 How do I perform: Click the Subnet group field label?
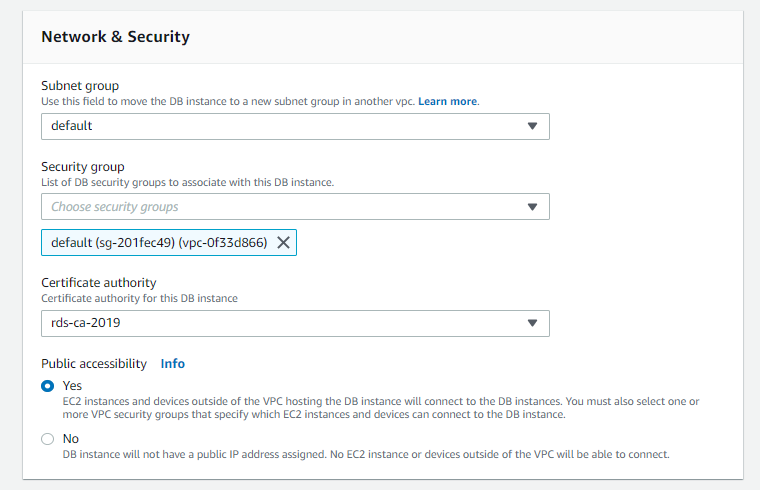[80, 86]
